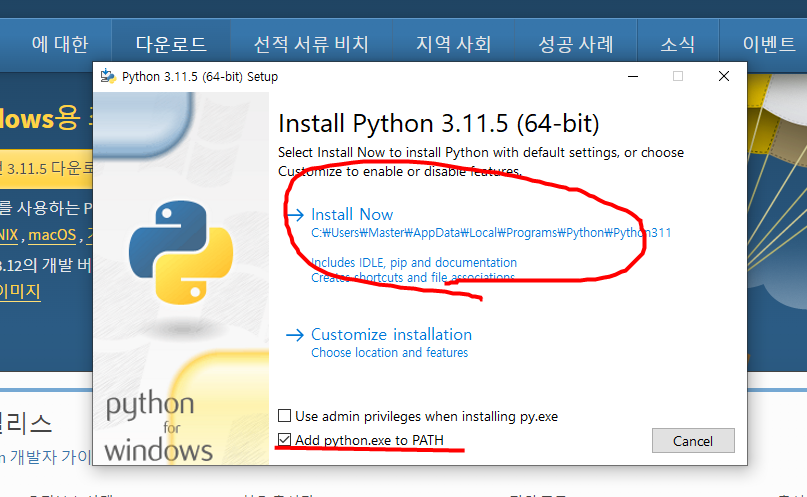The width and height of the screenshot is (807, 497).
Task: Click 'Choose location and features' text
Action: 390,353
